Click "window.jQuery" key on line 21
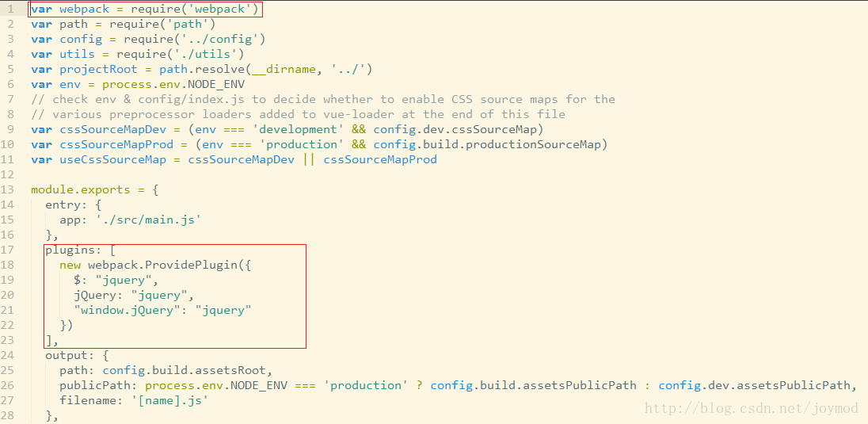Screen dimensions: 868x424 (128, 310)
